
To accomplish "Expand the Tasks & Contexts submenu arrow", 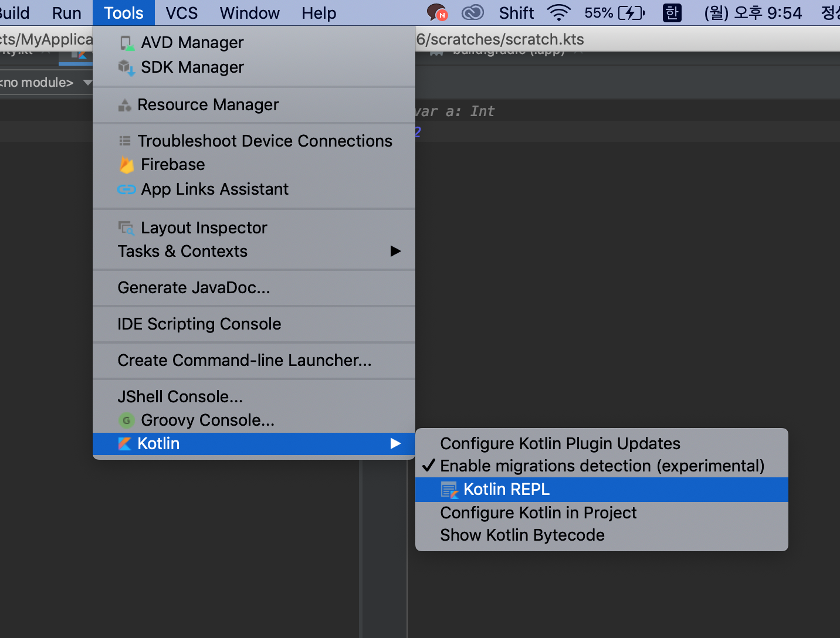I will pos(396,251).
